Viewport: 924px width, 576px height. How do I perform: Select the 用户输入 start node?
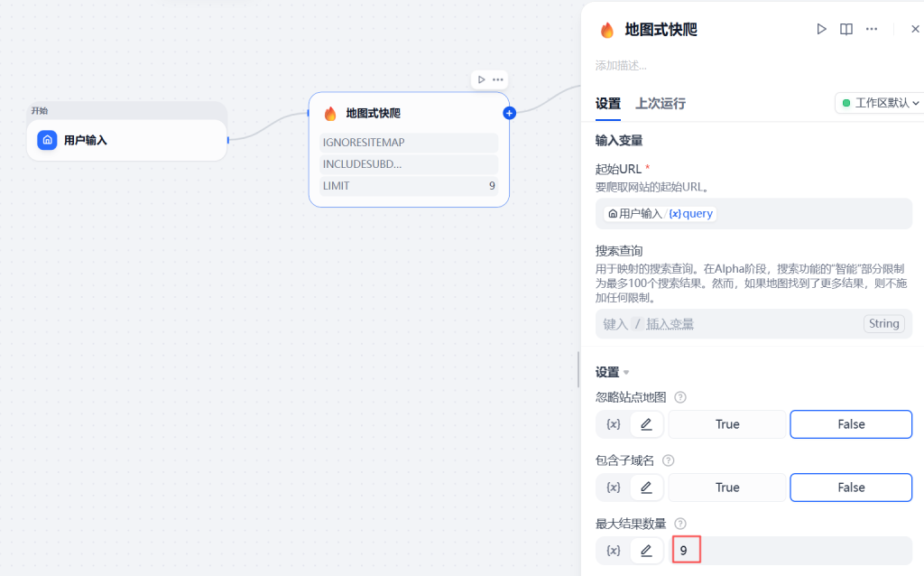pos(126,140)
